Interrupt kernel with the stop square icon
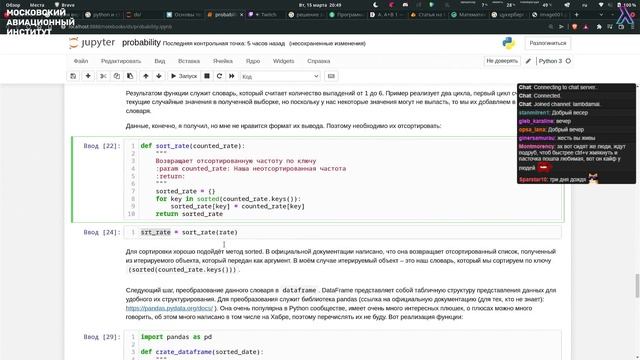640x360 pixels. click(x=207, y=76)
